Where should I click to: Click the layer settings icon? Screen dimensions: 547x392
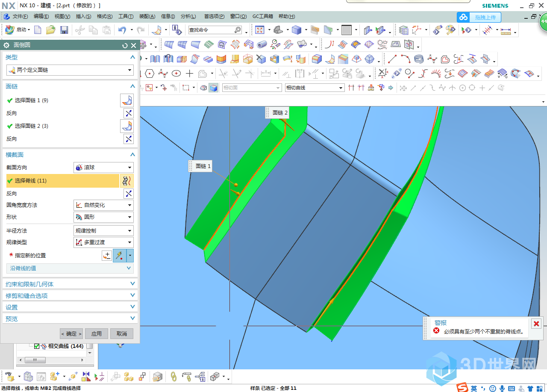click(403, 30)
